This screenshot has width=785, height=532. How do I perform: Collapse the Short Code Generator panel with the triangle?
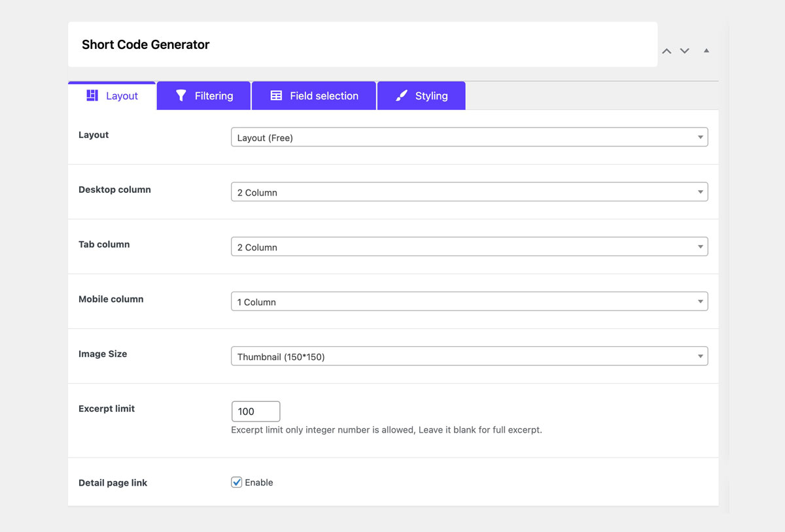pyautogui.click(x=706, y=50)
